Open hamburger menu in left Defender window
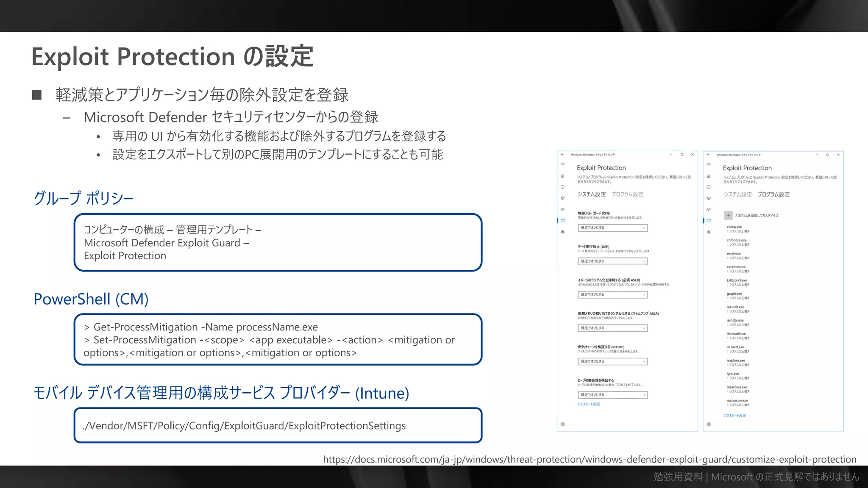Screen dimensions: 868x488 pos(562,164)
